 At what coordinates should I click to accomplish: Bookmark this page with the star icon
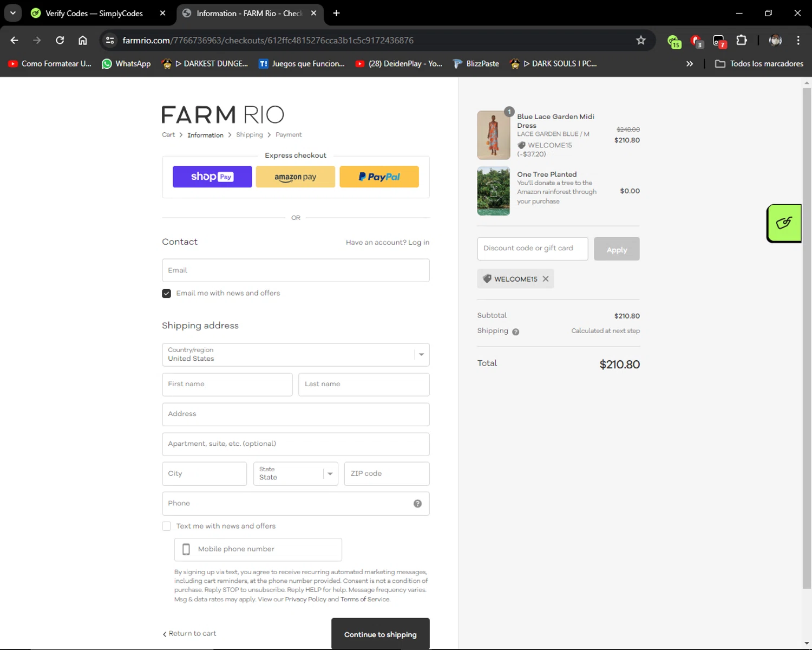pyautogui.click(x=641, y=40)
